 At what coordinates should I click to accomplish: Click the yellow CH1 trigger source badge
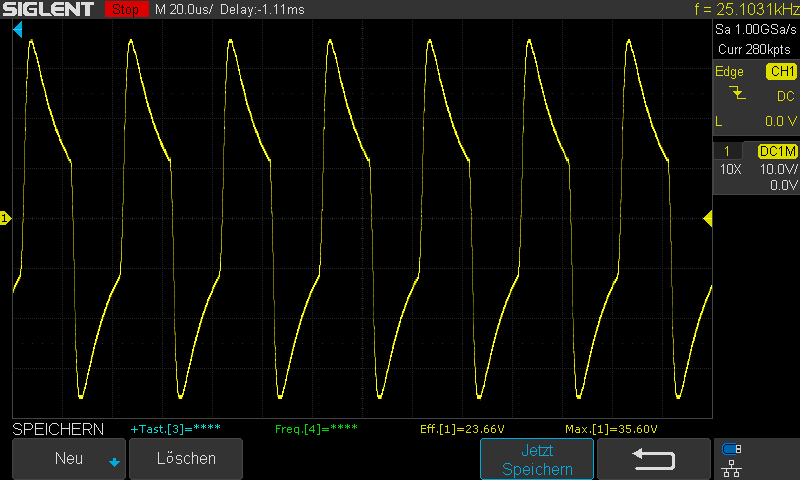(782, 71)
